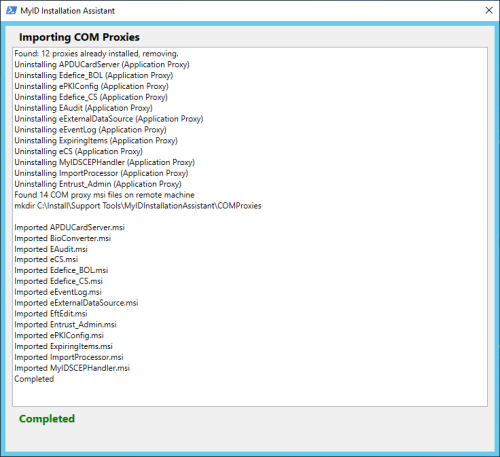Select the Uninstalling APDUCardServer log line
The width and height of the screenshot is (500, 457).
coord(102,64)
